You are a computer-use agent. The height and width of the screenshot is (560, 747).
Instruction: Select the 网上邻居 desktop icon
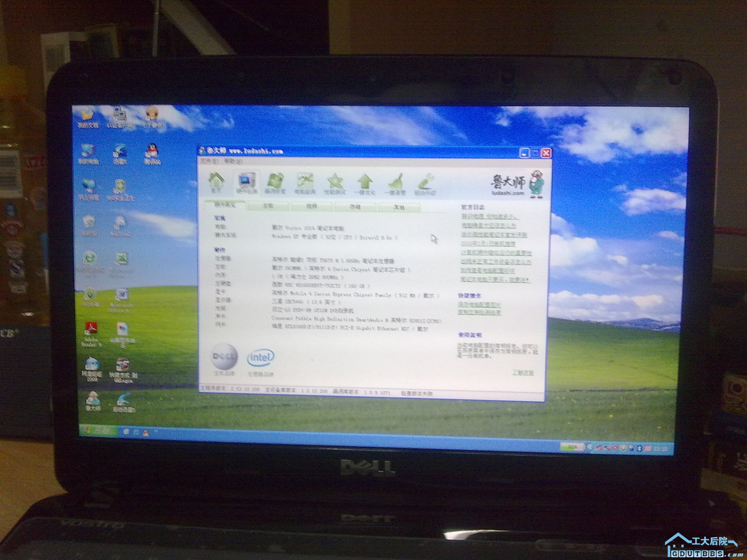88,190
